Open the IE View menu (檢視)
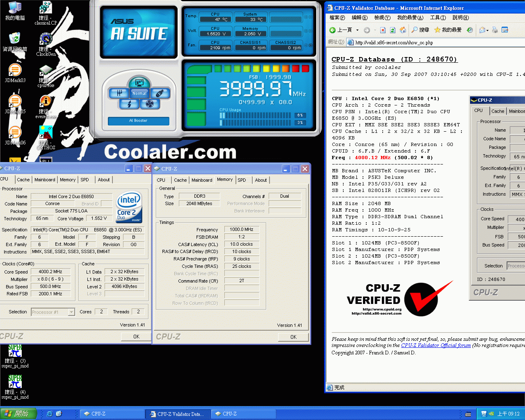This screenshot has height=420, width=525. pos(382,18)
